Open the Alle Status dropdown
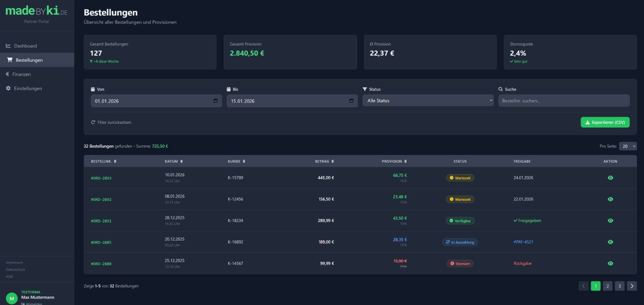Screen dimensions: 644x305 [428, 101]
